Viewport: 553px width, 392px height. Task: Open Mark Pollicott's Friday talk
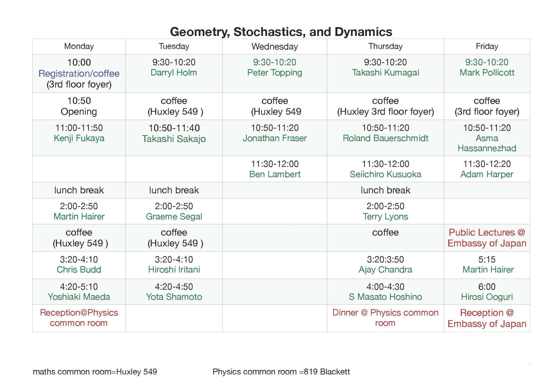pos(487,73)
